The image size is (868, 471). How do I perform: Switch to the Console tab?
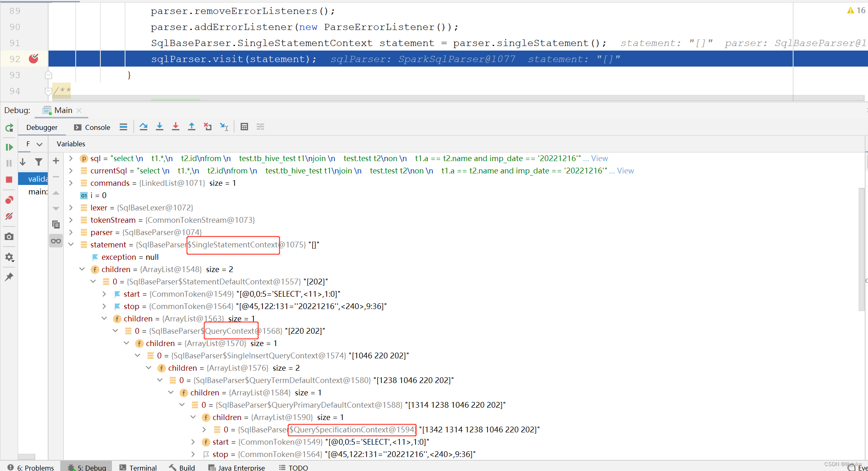92,127
